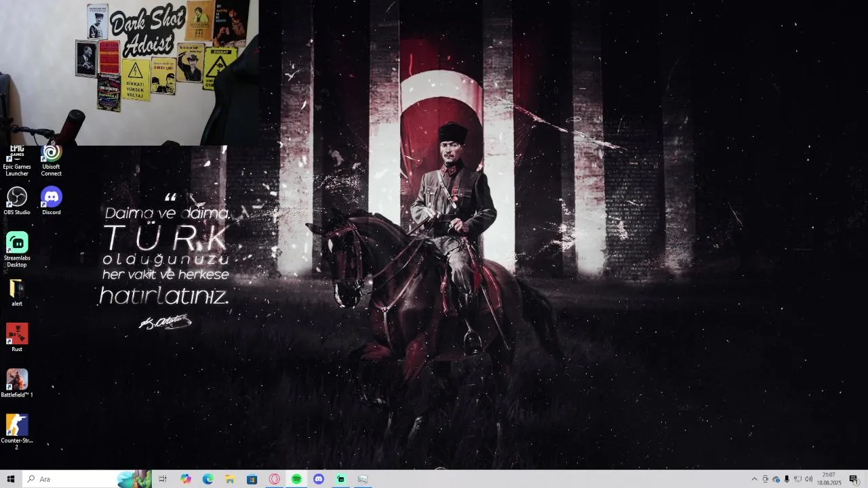The image size is (868, 488).
Task: Switch to Streamlabs in the taskbar
Action: (341, 479)
